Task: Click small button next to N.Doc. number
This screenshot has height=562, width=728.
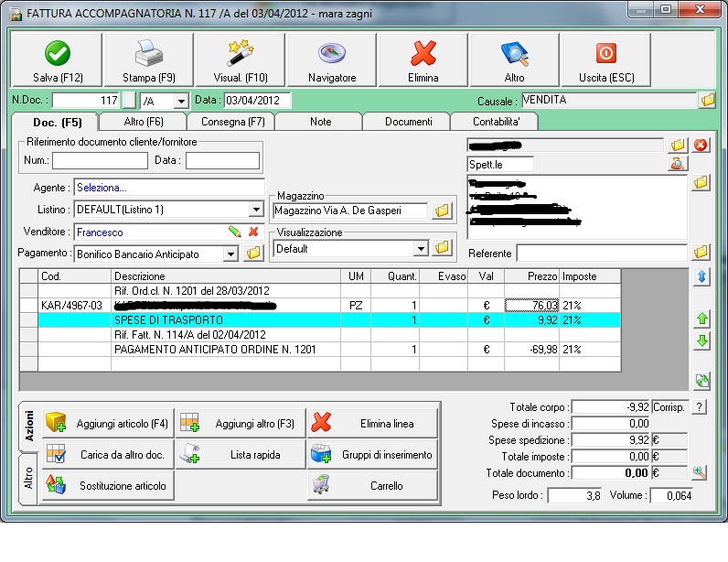Action: pos(129,101)
